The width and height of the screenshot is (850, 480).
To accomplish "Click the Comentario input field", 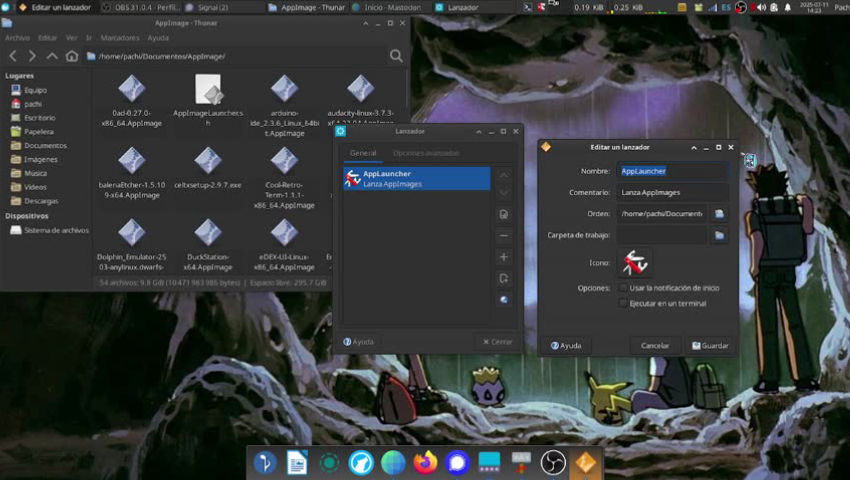I will [x=673, y=193].
